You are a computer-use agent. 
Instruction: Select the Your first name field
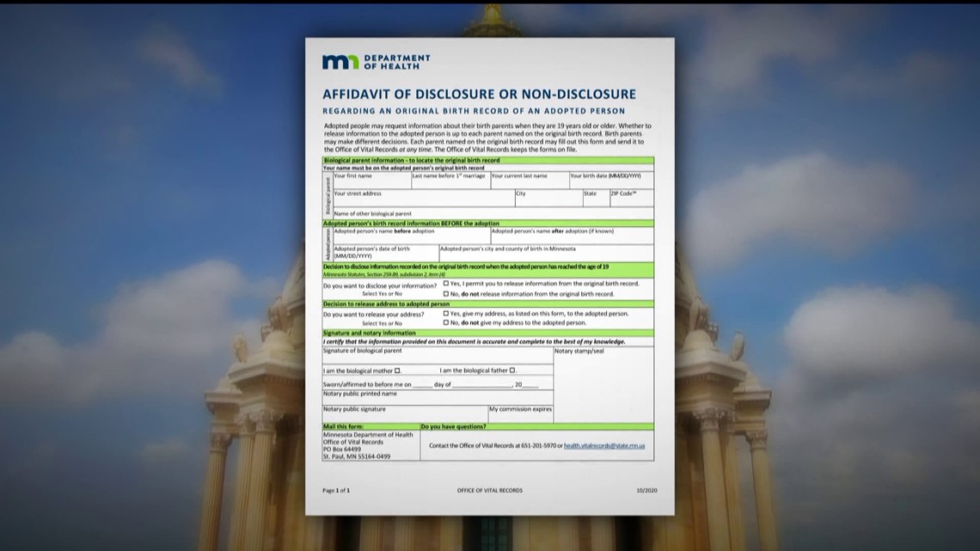tap(371, 182)
